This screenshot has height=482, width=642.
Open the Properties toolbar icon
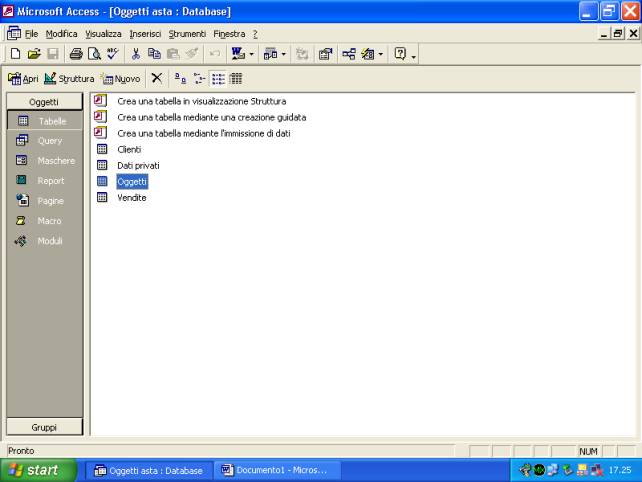(326, 54)
